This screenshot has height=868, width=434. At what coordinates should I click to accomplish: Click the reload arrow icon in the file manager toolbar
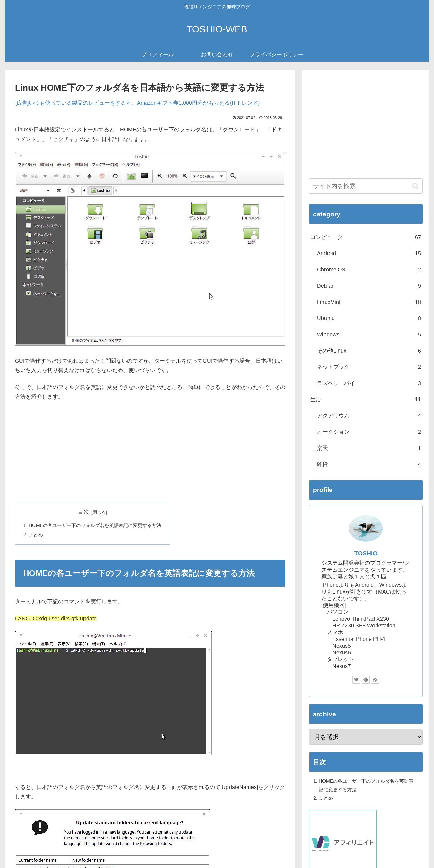point(115,176)
